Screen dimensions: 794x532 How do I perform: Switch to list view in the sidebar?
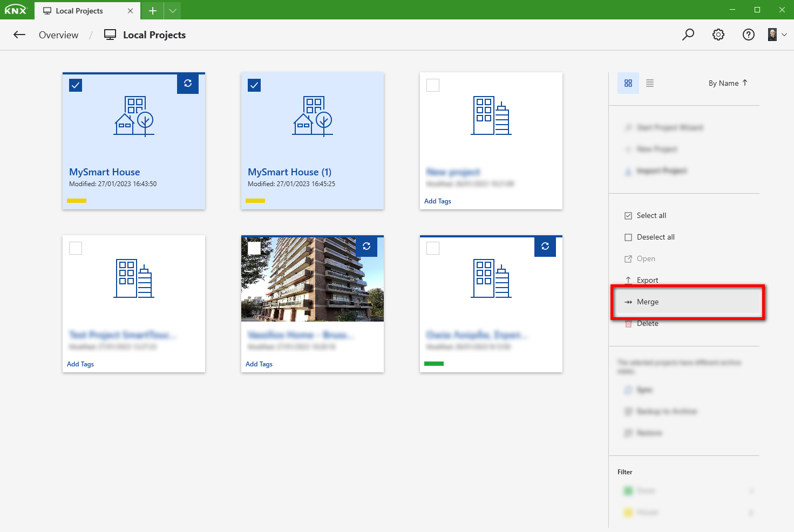coord(650,83)
